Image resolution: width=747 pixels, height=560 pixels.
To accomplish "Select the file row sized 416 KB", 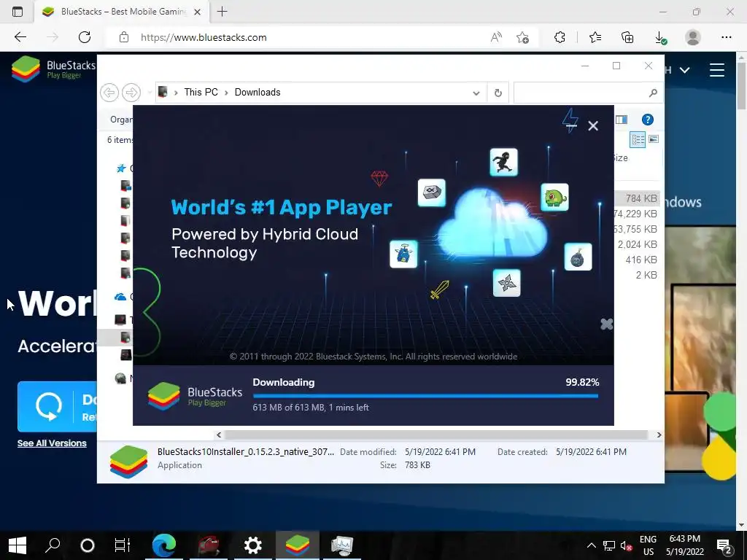I will coord(638,260).
